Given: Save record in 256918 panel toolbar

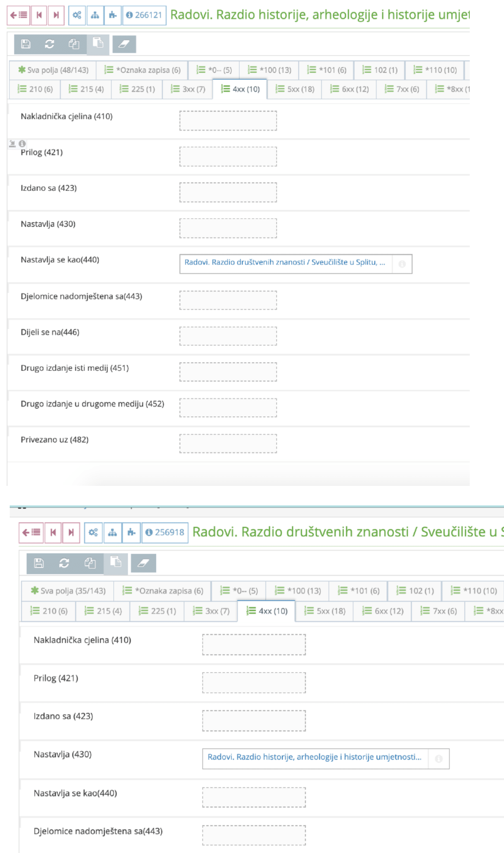Looking at the screenshot, I should point(39,563).
